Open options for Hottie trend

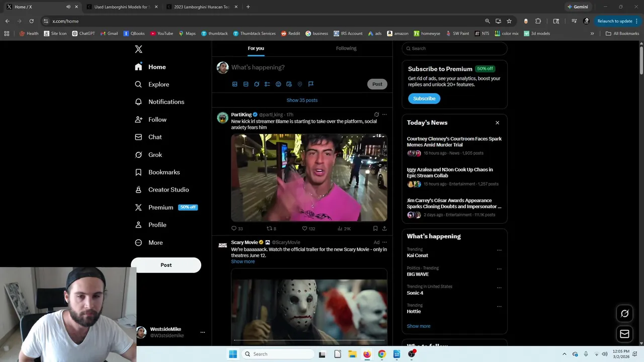499,306
